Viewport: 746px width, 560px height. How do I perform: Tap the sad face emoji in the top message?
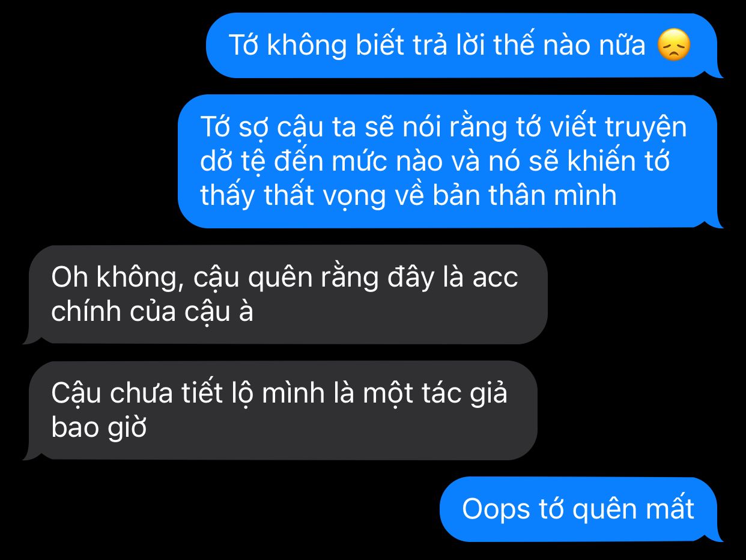(674, 46)
